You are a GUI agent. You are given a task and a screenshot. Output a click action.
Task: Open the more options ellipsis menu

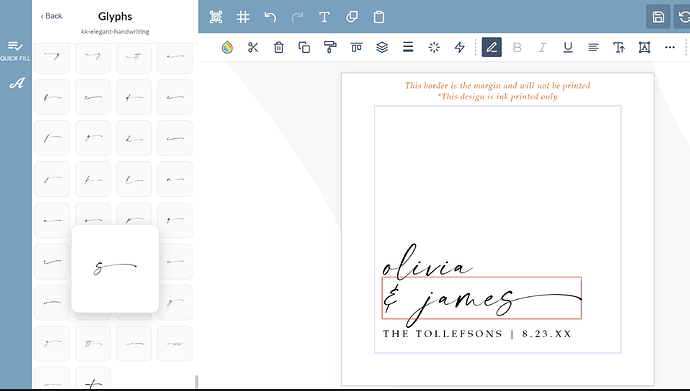(x=670, y=47)
